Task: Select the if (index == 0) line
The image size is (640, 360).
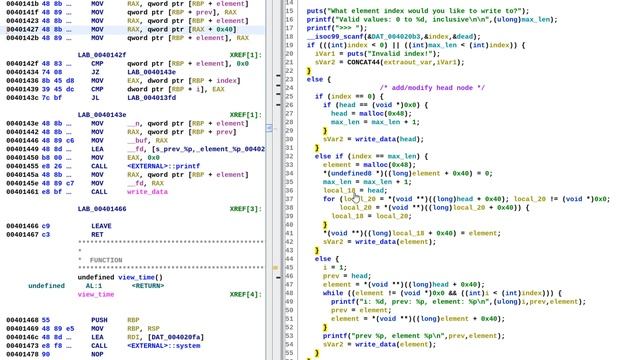Action: tap(349, 97)
